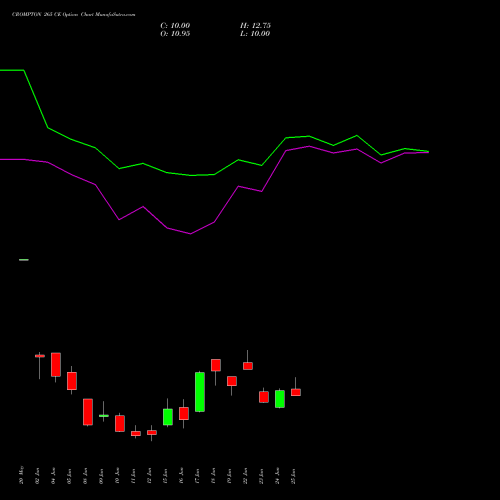Image resolution: width=500 pixels, height=500 pixels.
Task: Click the lowest trough of the purple line
Action: coord(190,234)
